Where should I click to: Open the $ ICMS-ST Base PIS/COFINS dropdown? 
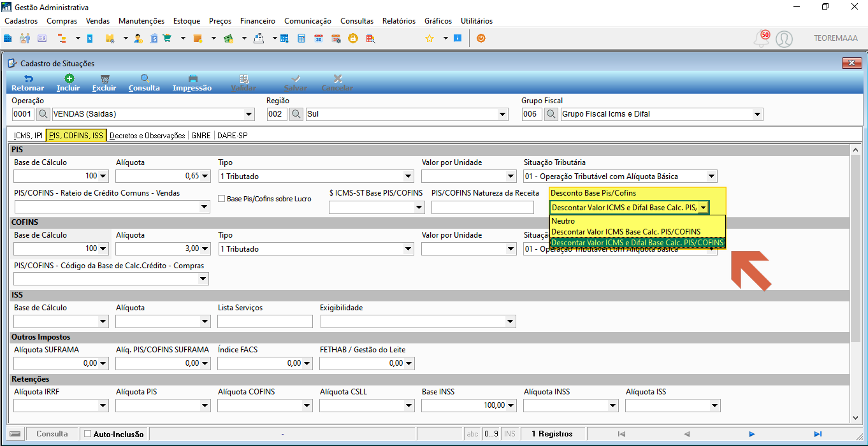pyautogui.click(x=419, y=207)
